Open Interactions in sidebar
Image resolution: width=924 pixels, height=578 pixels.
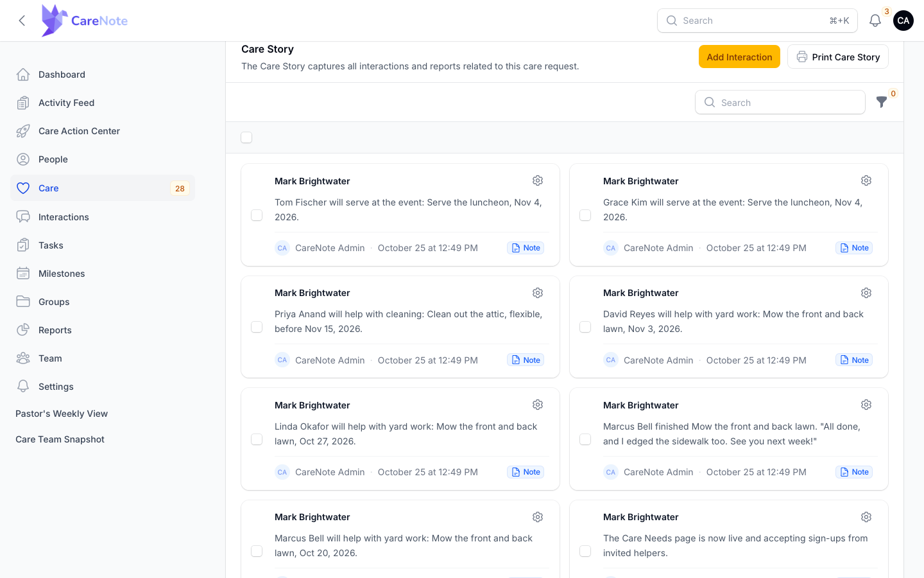103,217
